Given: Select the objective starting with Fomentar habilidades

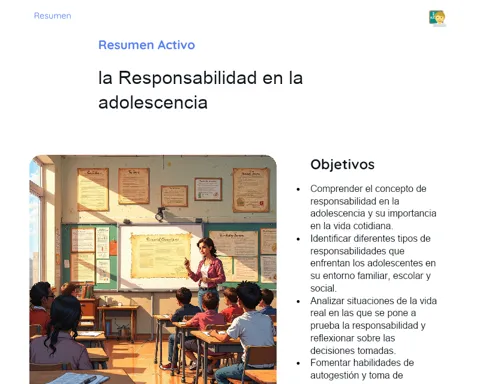Looking at the screenshot, I should (362, 369).
